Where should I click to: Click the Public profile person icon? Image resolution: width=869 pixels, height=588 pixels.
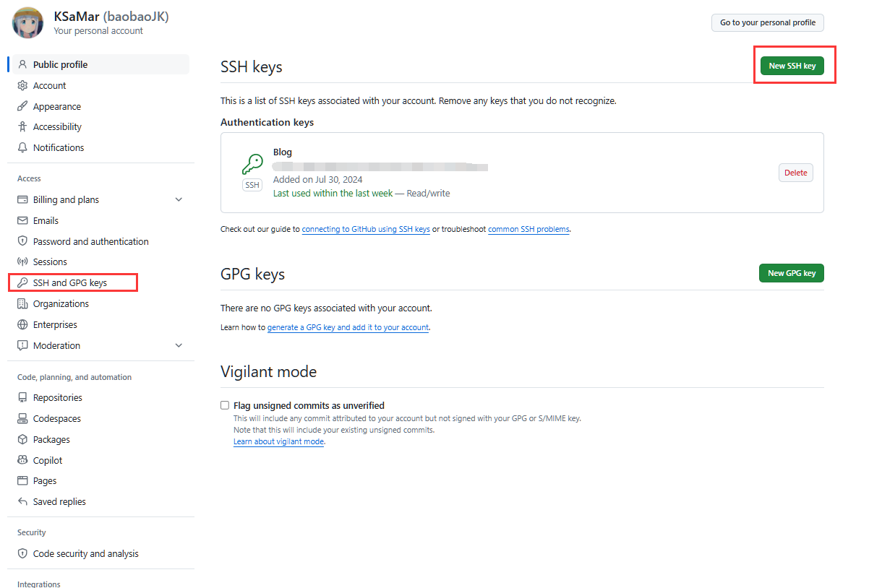click(22, 64)
